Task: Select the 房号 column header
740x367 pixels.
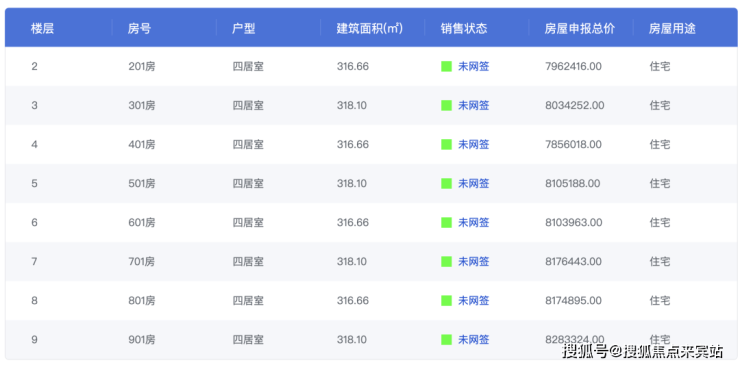Action: click(x=139, y=29)
